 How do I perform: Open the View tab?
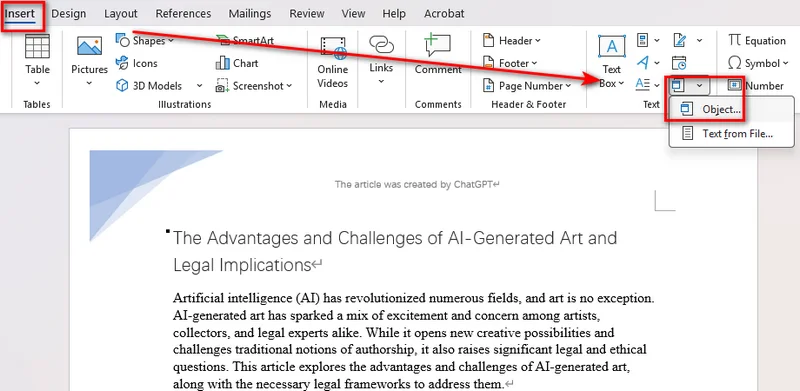(x=354, y=14)
